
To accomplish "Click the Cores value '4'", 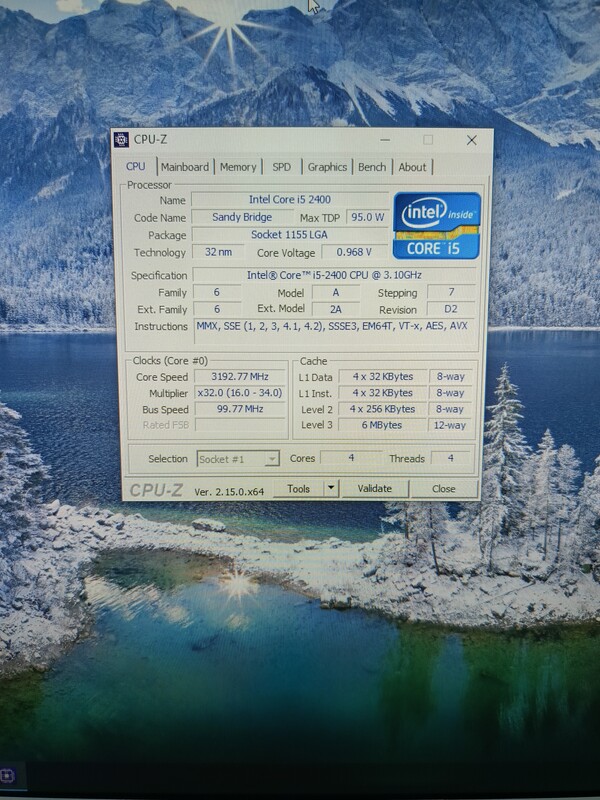I will point(351,458).
